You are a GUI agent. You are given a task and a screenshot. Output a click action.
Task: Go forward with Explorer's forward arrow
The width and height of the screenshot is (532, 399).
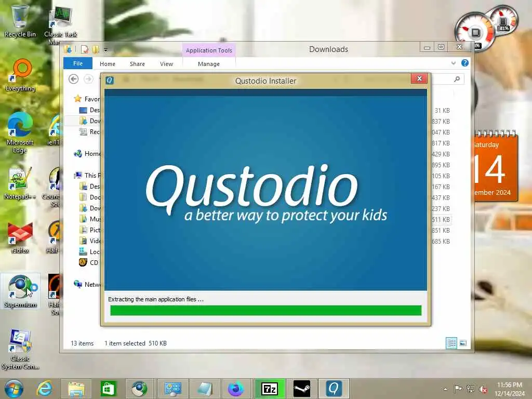(88, 79)
